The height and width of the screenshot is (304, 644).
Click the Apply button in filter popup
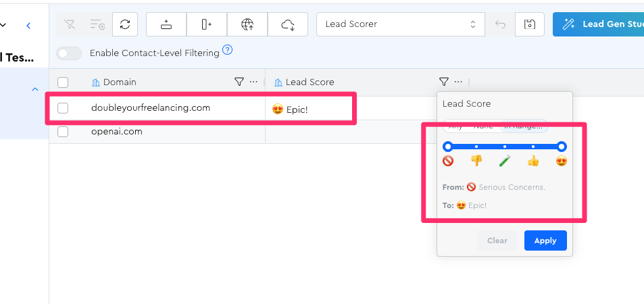[545, 240]
